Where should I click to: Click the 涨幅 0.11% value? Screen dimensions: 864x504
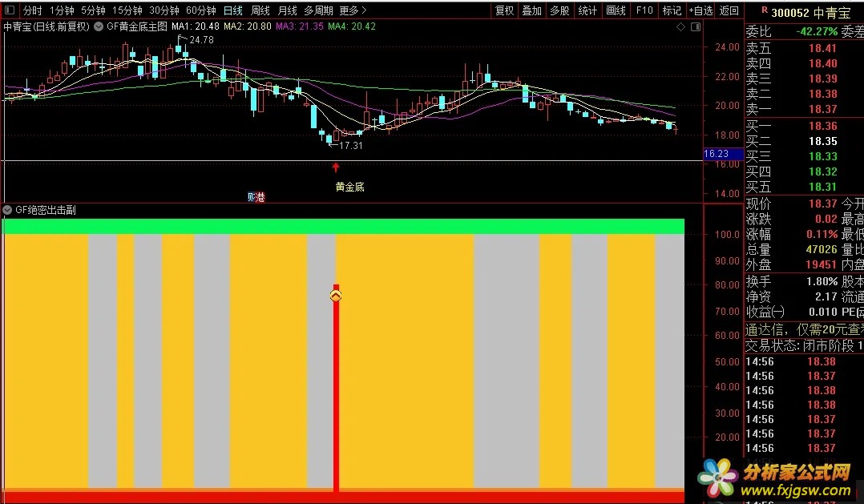click(822, 234)
